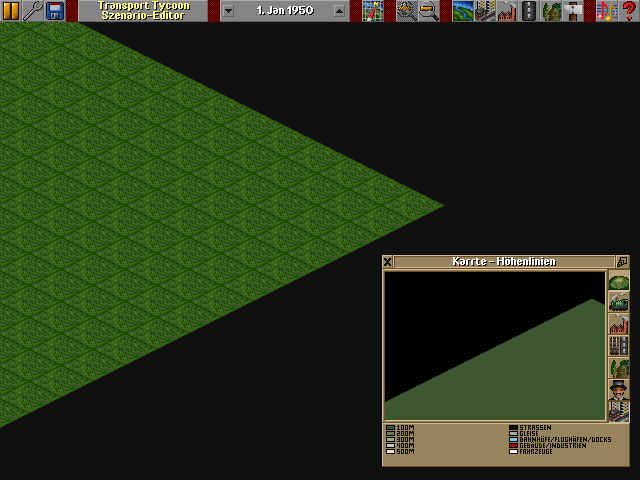The height and width of the screenshot is (480, 640).
Task: Show industries view in map window
Action: [619, 324]
